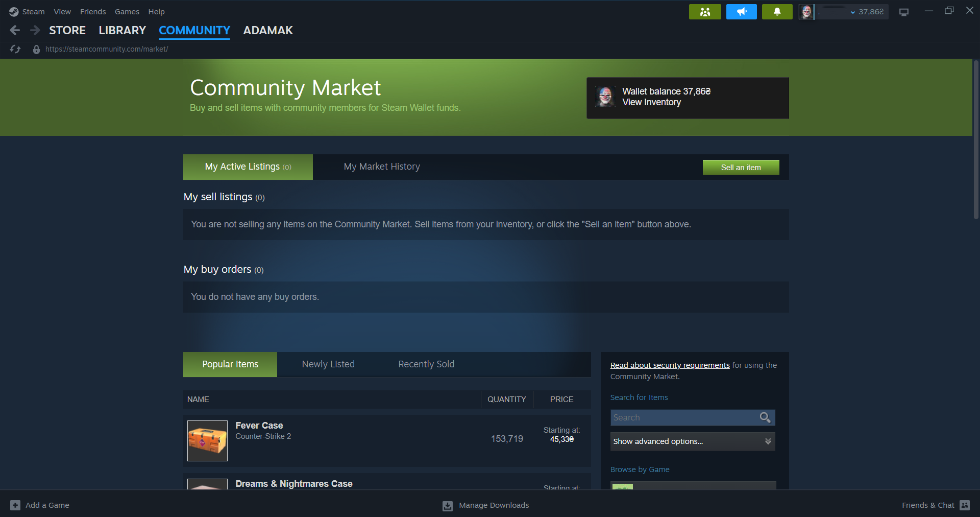The height and width of the screenshot is (517, 980).
Task: Click the Steam logo icon in menu bar
Action: (14, 12)
